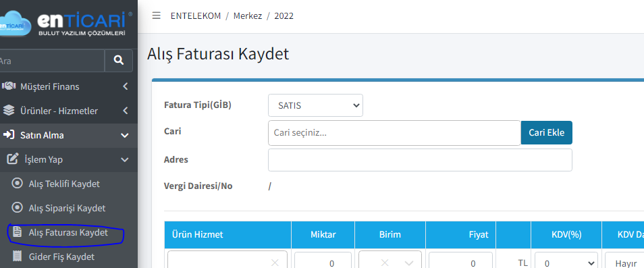644x268 pixels.
Task: Click the hamburger menu icon
Action: [x=156, y=16]
